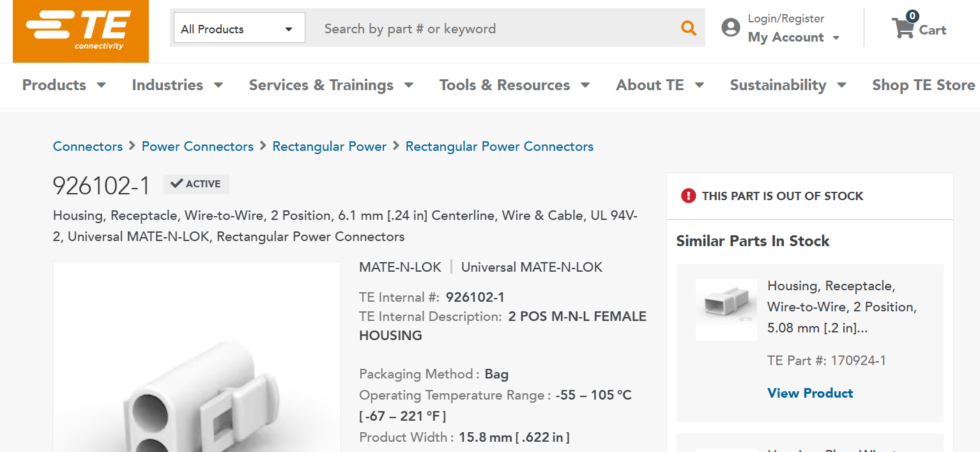The width and height of the screenshot is (980, 452).
Task: Open the All Products category dropdown
Action: [x=239, y=29]
